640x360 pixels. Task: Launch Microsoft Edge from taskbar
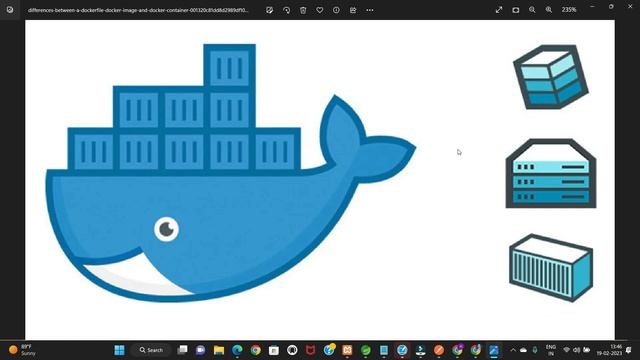click(237, 350)
